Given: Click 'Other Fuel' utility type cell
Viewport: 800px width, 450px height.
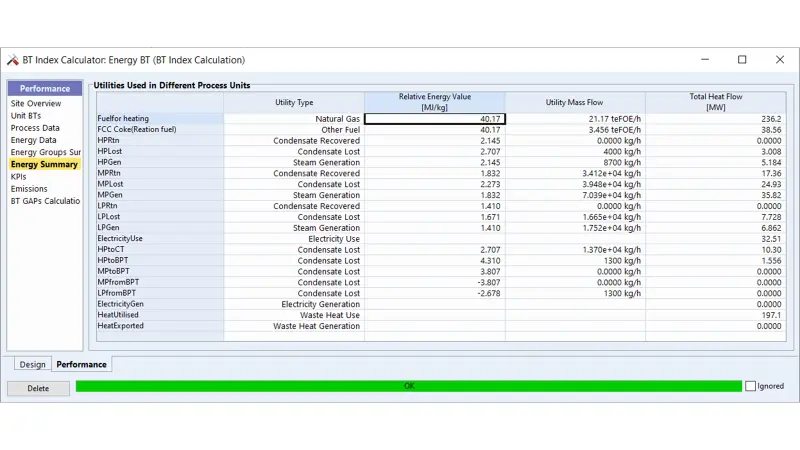Looking at the screenshot, I should click(294, 130).
